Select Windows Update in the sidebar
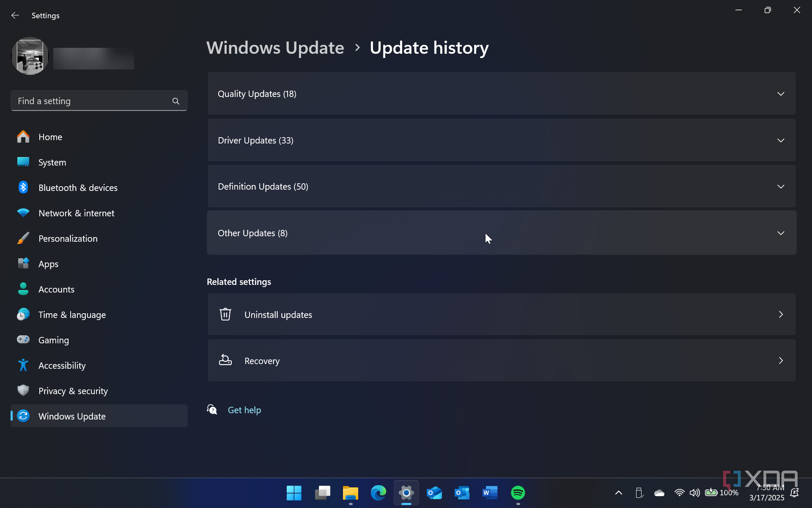 point(99,416)
